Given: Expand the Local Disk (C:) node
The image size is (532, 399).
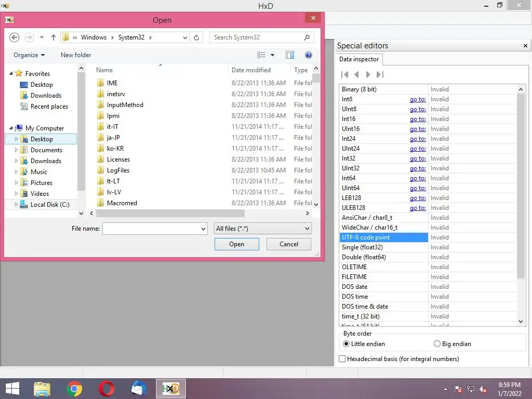Looking at the screenshot, I should pos(16,204).
